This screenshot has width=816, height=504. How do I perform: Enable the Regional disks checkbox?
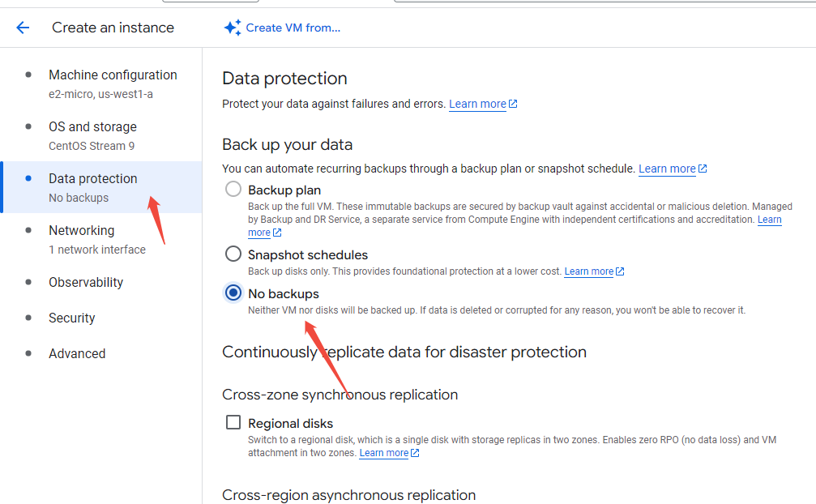coord(233,423)
